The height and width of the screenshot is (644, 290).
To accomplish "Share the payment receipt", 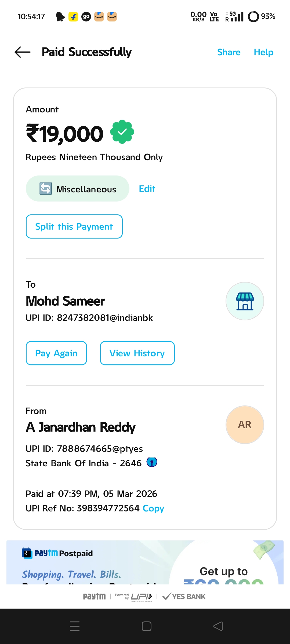I will pyautogui.click(x=229, y=52).
